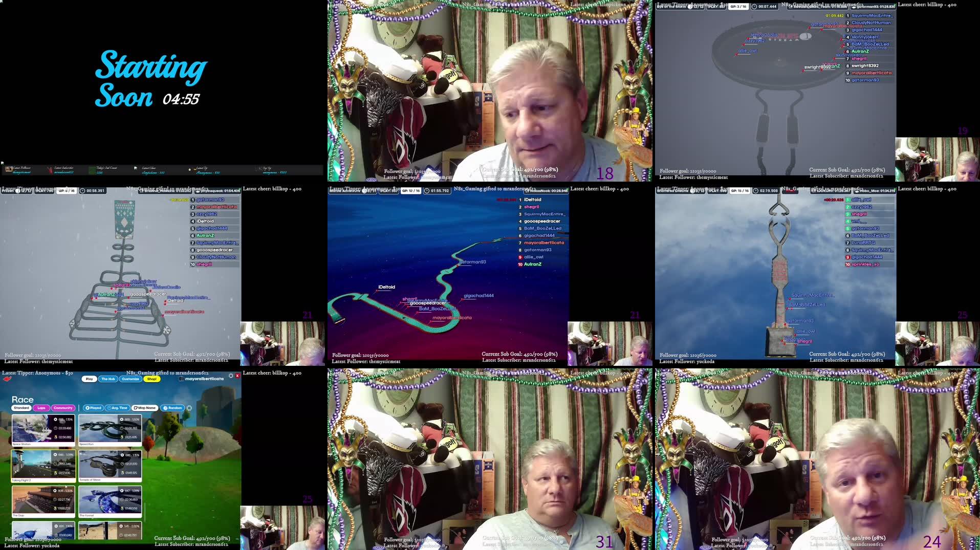Image resolution: width=980 pixels, height=550 pixels.
Task: Choose the Space Station map card
Action: 43,430
